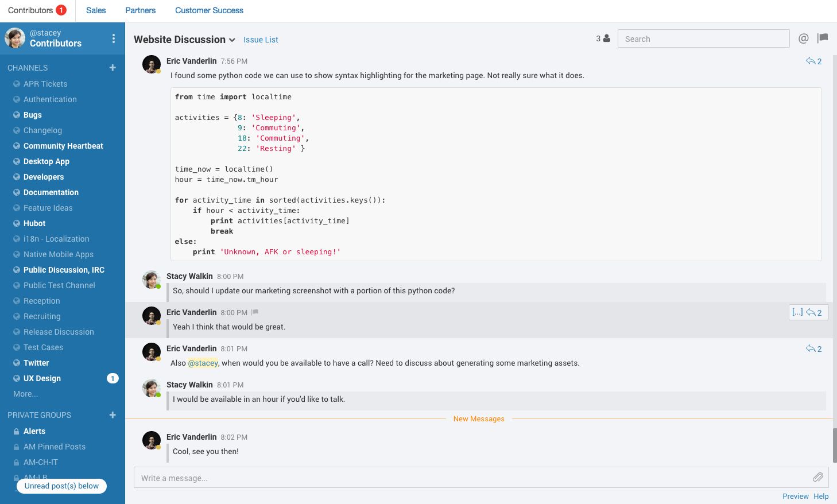Expand the More... channels list
The width and height of the screenshot is (837, 504).
point(26,394)
